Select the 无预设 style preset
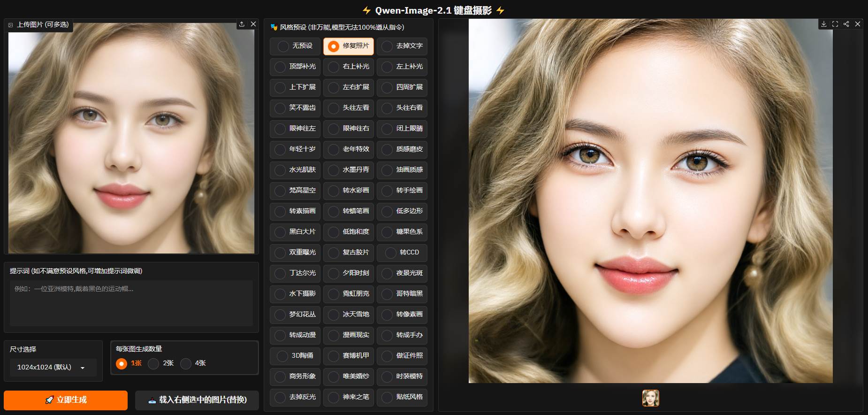Screen dimensions: 868x415 coord(295,46)
